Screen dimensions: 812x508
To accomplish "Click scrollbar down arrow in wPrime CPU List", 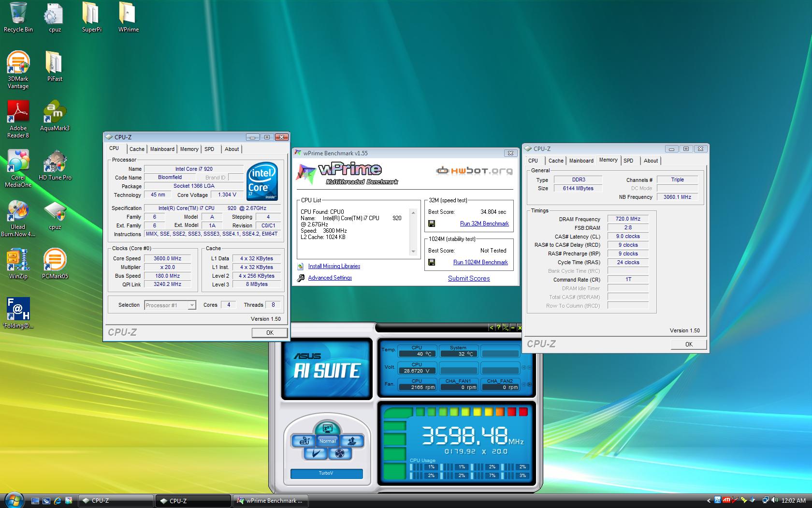I will 413,252.
